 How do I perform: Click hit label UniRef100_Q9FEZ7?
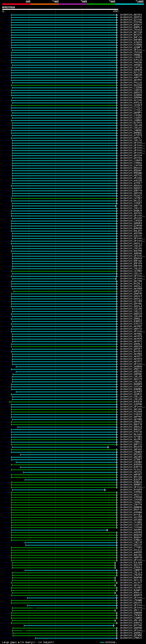131,291
